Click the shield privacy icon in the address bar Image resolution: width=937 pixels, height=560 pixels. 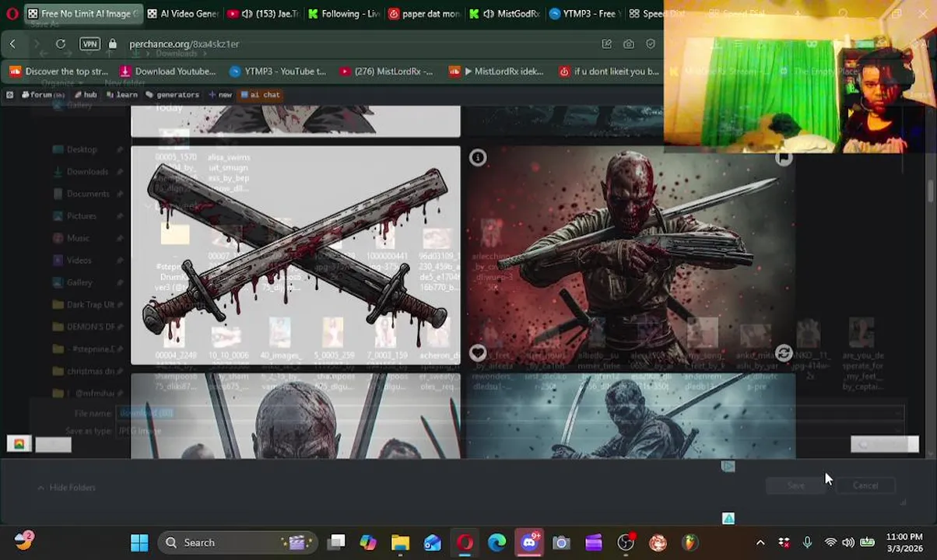click(x=651, y=44)
